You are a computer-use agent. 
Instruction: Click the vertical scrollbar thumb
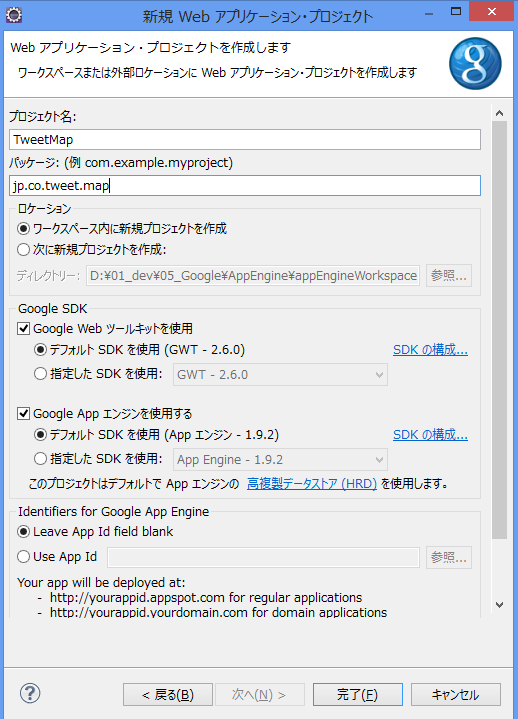[x=500, y=330]
